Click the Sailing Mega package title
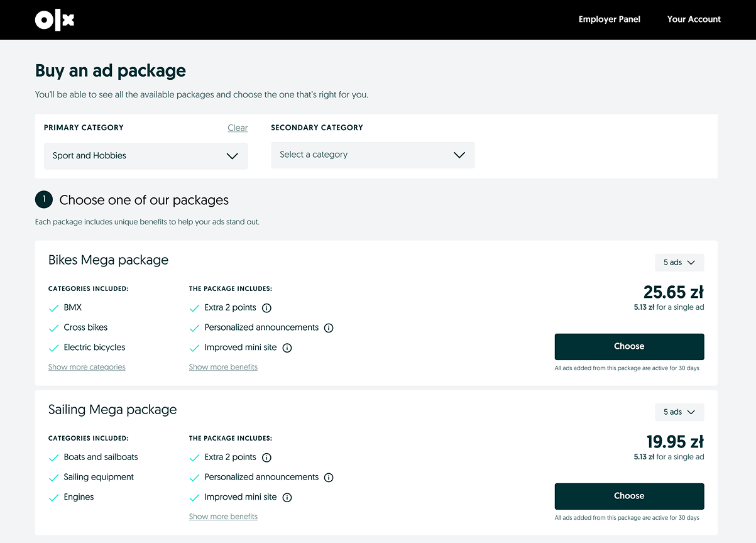 click(112, 410)
